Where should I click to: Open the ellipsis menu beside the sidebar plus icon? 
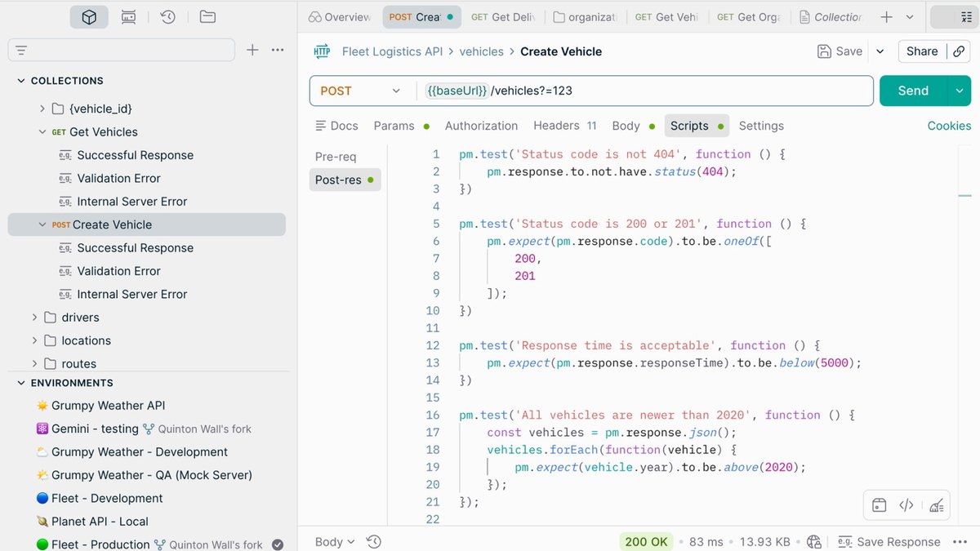278,51
